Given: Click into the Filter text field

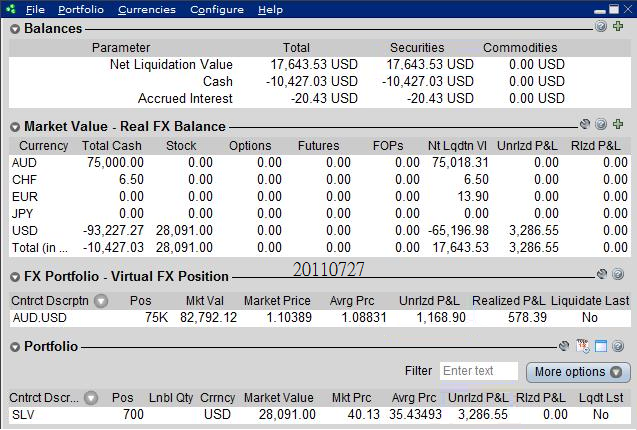Looking at the screenshot, I should (479, 371).
